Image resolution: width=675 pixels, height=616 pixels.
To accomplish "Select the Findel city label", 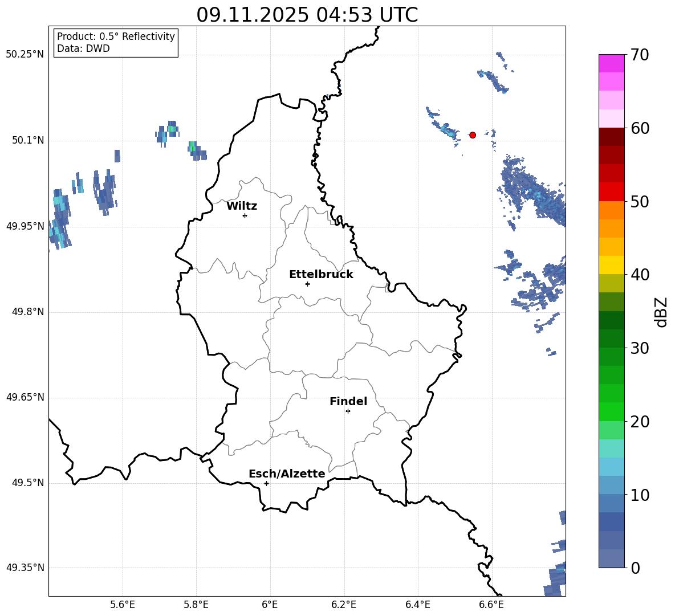I will pyautogui.click(x=348, y=401).
